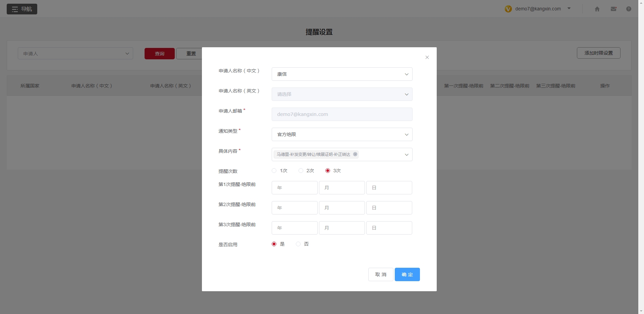Remove the 马德里 tag using its X icon
644x314 pixels.
[355, 154]
